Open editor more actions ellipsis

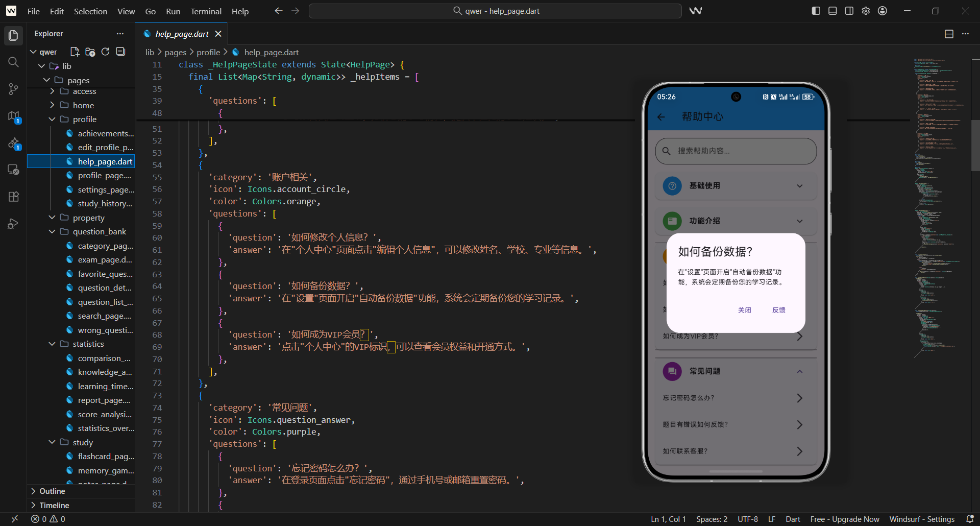965,34
